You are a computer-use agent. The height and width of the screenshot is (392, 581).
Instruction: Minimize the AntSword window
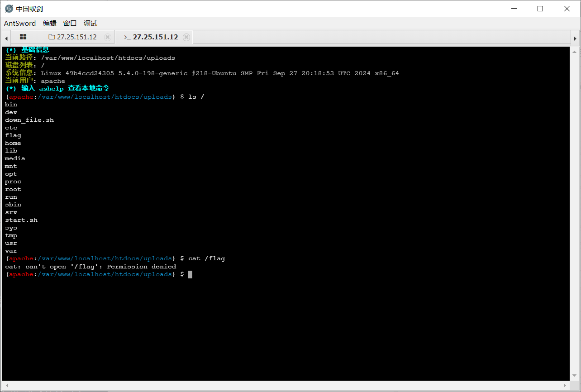[514, 9]
